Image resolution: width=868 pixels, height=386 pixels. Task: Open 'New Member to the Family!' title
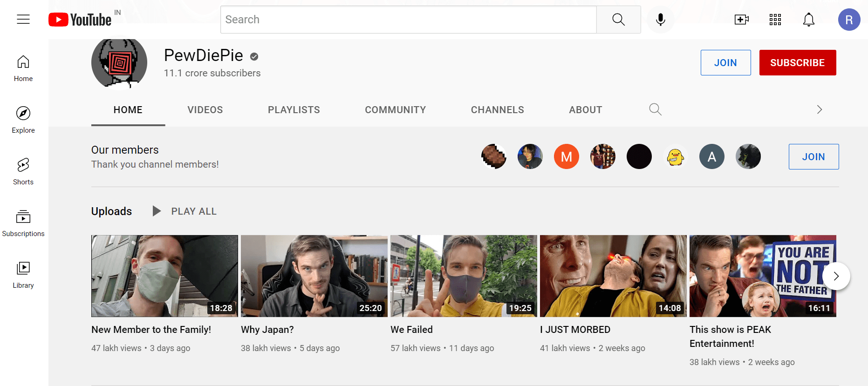[x=151, y=330]
